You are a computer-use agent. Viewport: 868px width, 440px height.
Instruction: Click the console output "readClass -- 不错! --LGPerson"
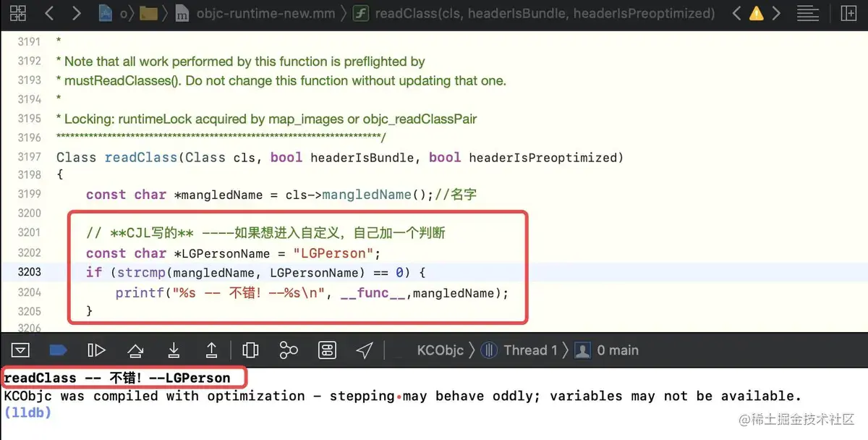coord(117,378)
